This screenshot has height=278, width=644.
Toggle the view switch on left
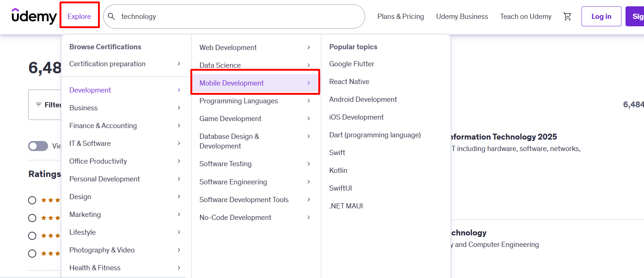[38, 146]
